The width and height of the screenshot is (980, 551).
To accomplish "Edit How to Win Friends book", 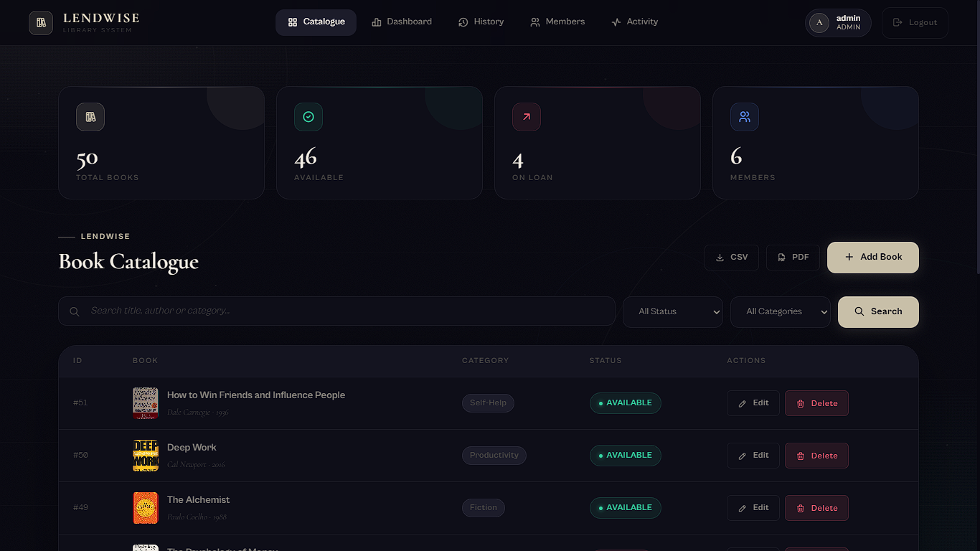I will 753,403.
